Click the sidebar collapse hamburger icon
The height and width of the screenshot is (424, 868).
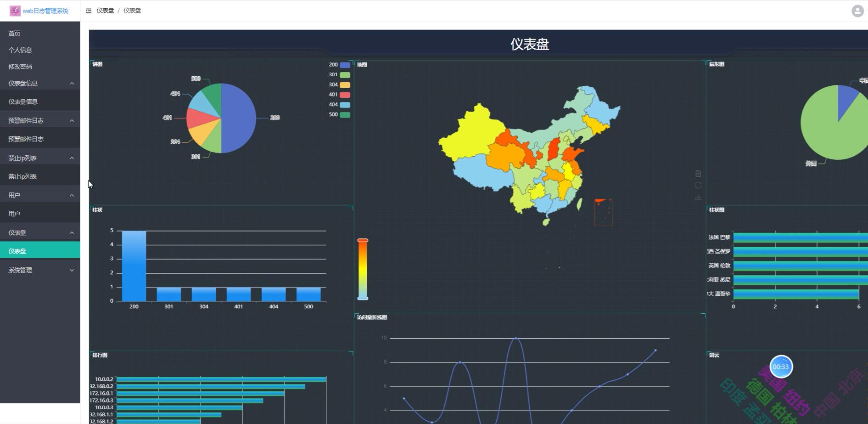click(88, 11)
